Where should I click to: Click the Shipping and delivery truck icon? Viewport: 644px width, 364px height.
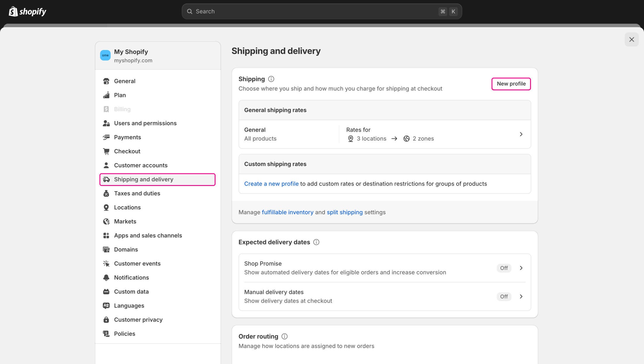(x=106, y=179)
